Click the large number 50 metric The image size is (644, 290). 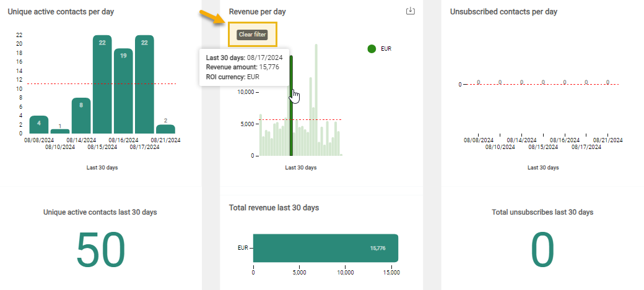pos(100,250)
